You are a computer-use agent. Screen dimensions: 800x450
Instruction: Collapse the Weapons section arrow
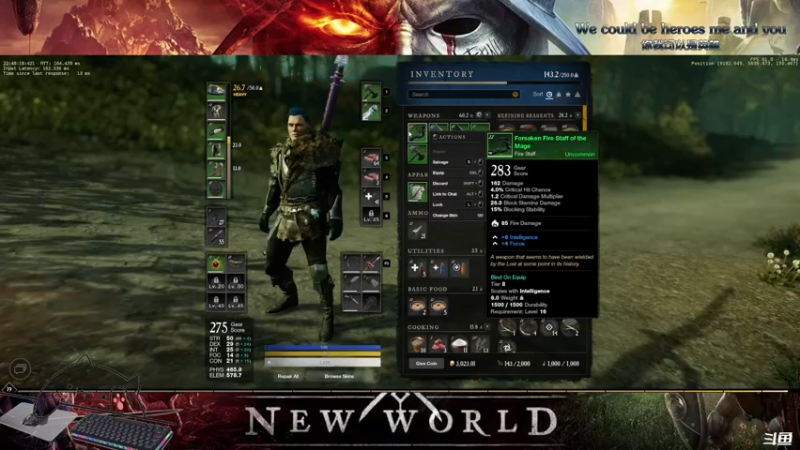pyautogui.click(x=487, y=115)
